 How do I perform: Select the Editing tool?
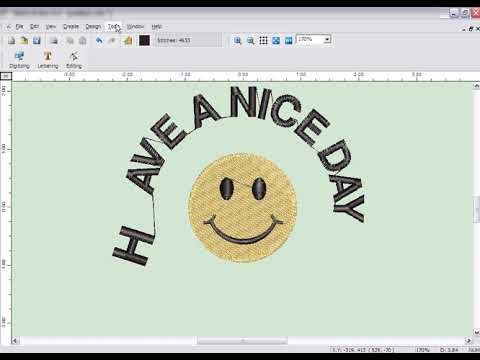[x=74, y=60]
